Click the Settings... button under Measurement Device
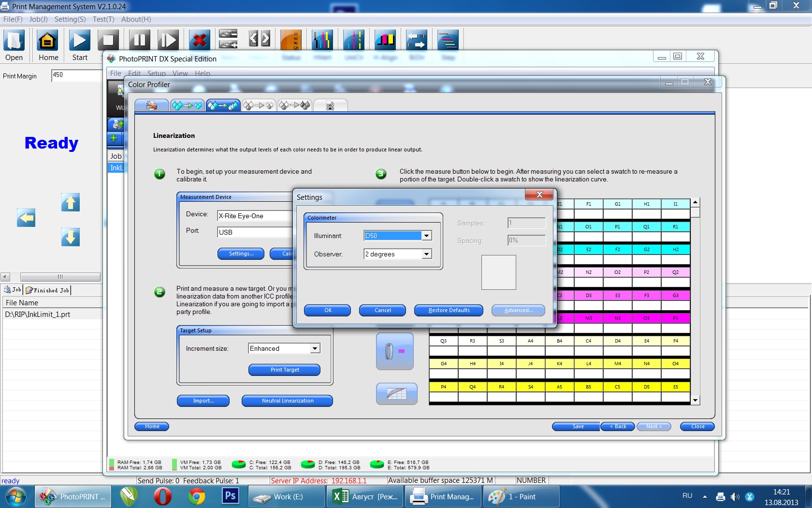The image size is (812, 508). [241, 254]
